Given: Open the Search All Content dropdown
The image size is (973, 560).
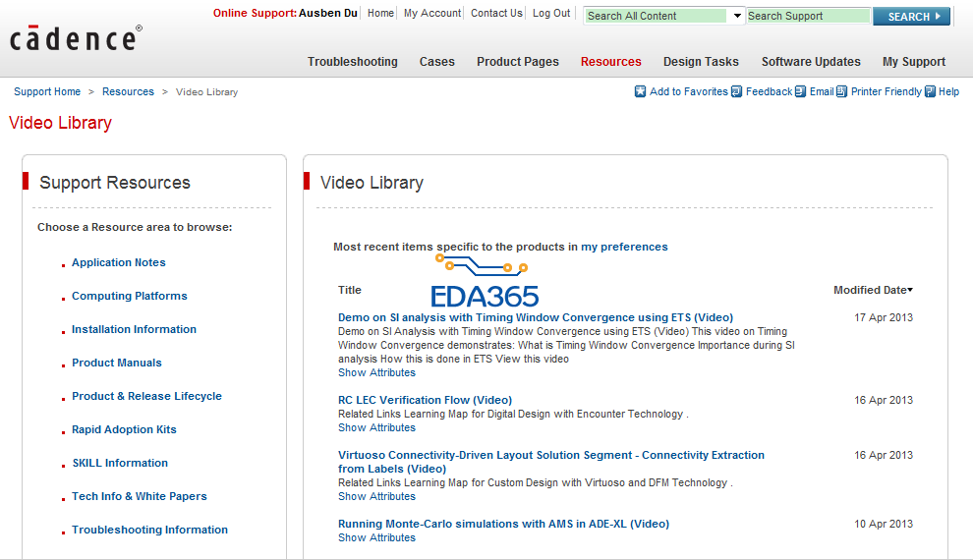Looking at the screenshot, I should pos(736,16).
